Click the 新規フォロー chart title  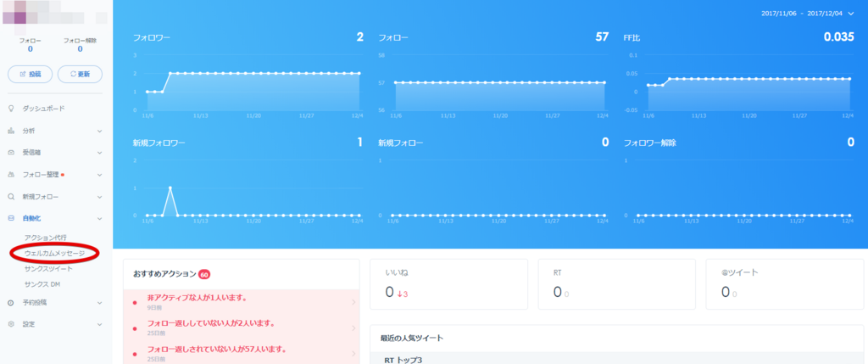[x=401, y=143]
